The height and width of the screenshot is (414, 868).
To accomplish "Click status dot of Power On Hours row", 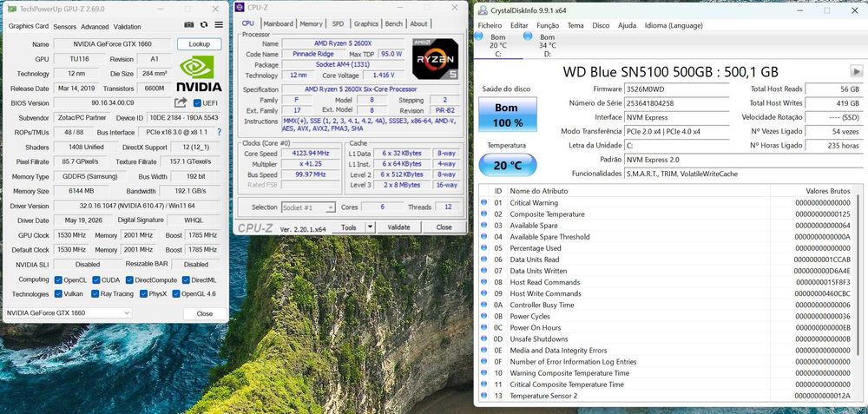I will [483, 327].
